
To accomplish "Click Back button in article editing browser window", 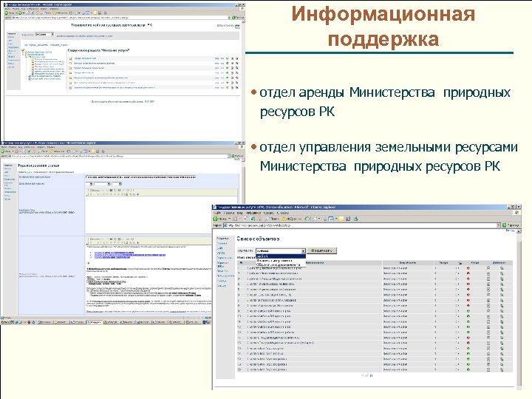I will pyautogui.click(x=7, y=151).
